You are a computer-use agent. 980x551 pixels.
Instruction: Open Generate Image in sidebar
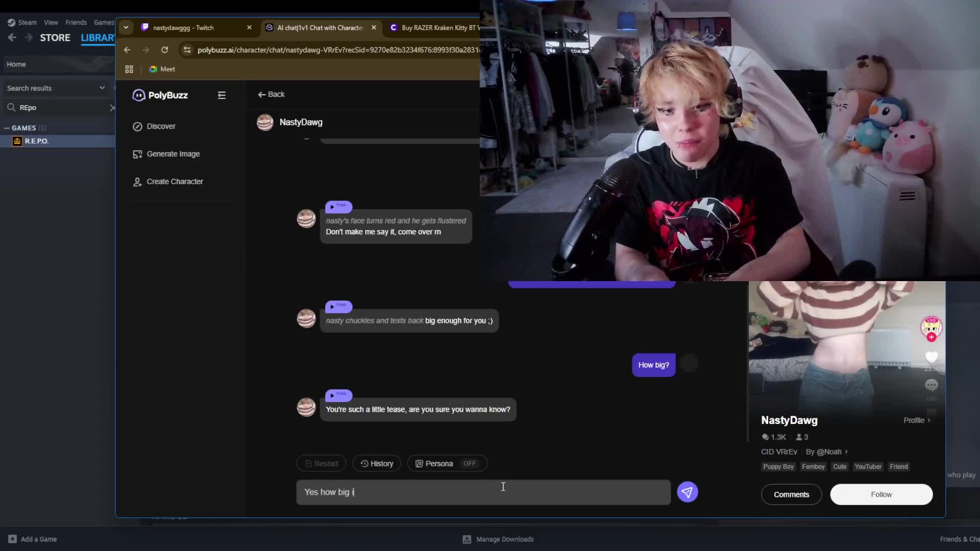(x=166, y=154)
